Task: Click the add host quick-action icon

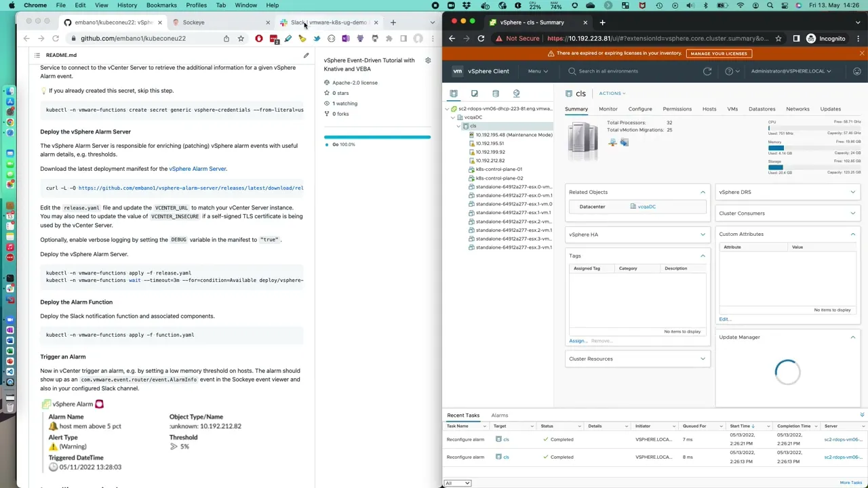Action: (613, 142)
